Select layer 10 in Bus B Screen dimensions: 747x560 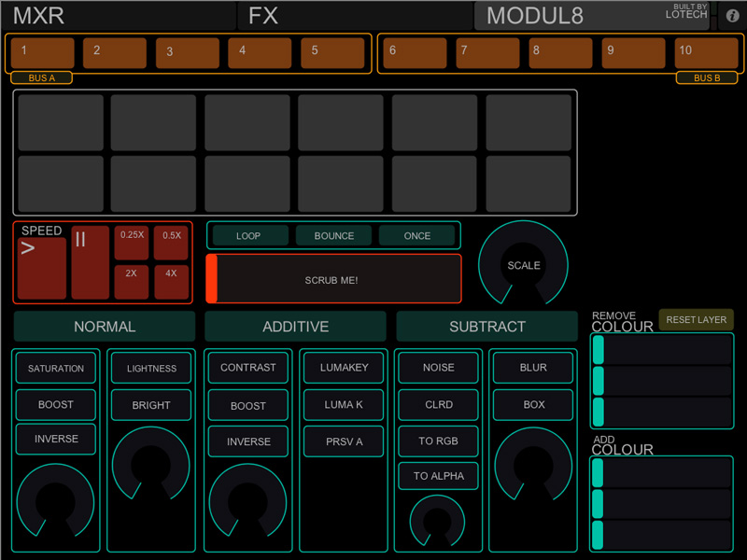point(706,53)
